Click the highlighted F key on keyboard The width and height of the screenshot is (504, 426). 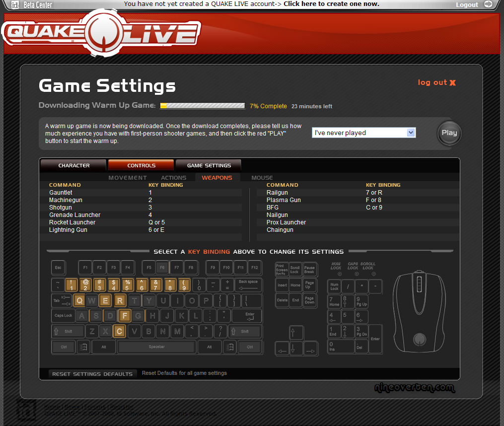pos(125,315)
